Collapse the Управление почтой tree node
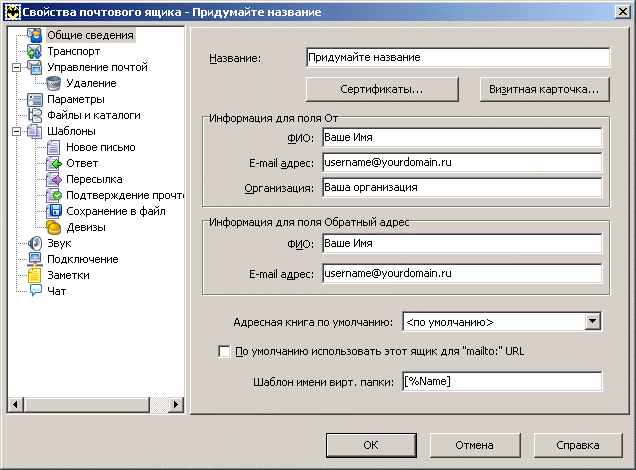Screen dimensions: 636x470 pos(17,67)
